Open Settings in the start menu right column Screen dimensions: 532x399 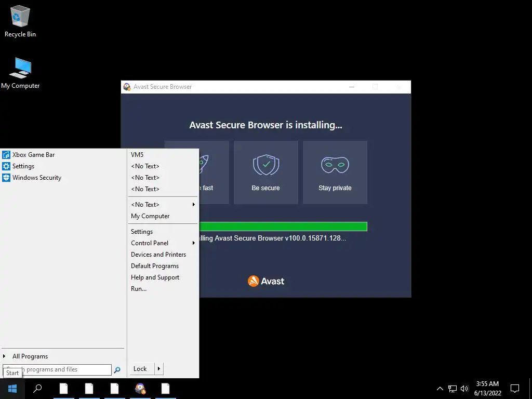[142, 232]
